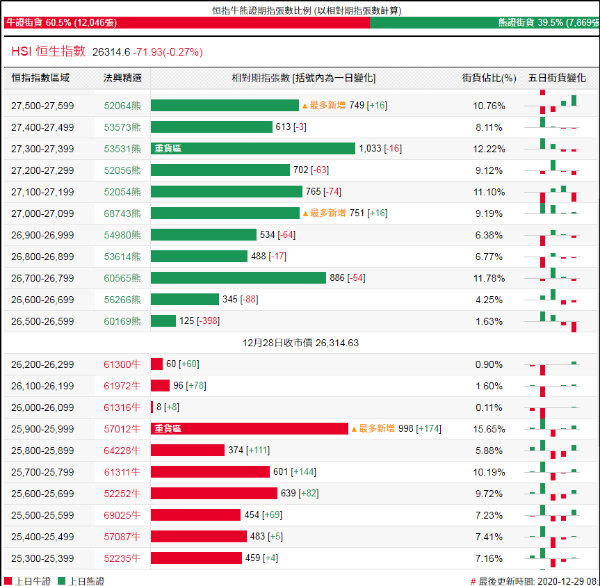This screenshot has height=586, width=600.
Task: Open warrant link 68743熊
Action: pyautogui.click(x=122, y=214)
